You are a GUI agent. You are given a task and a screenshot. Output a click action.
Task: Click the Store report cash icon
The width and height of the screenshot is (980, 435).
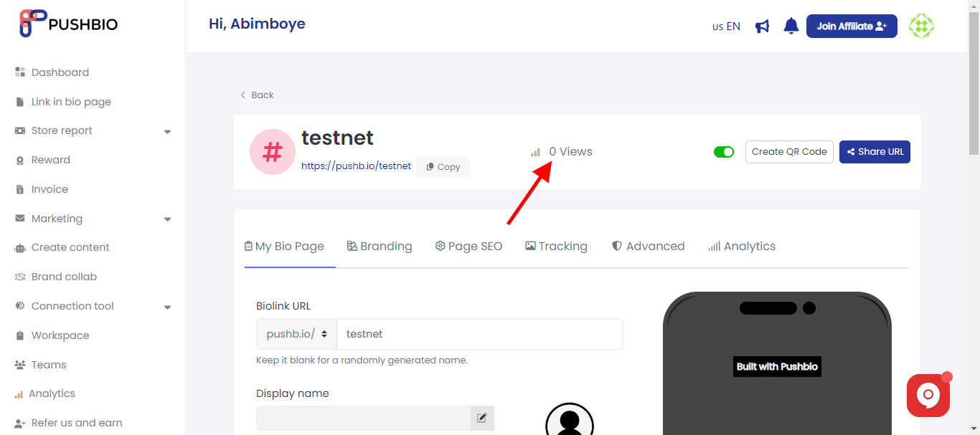20,130
